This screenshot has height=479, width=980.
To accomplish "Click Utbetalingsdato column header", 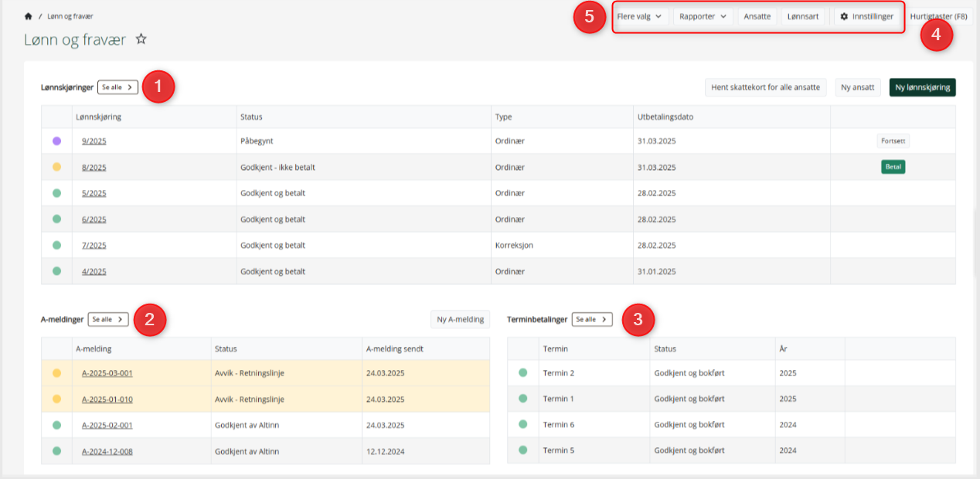I will coord(664,117).
